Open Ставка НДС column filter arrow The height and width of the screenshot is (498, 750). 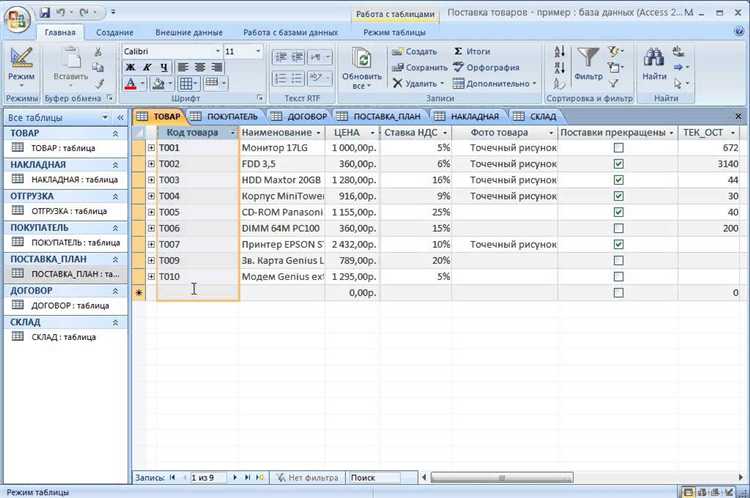click(445, 133)
